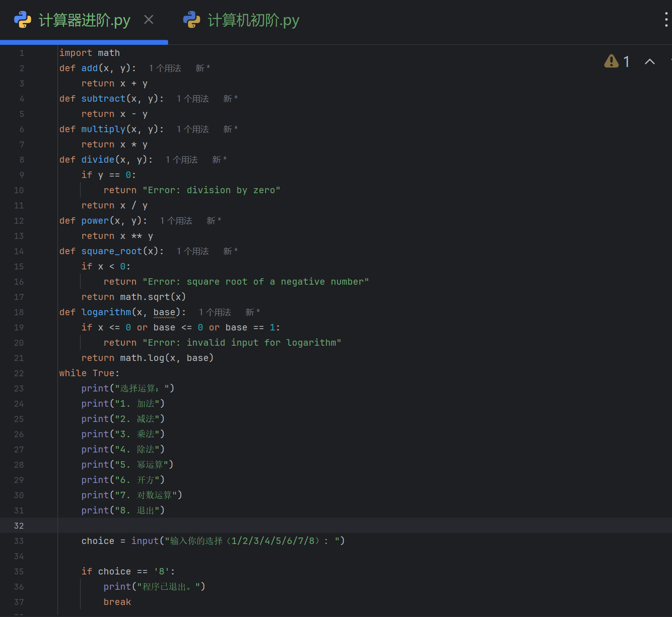Click the math.sqrt(x) return statement

(133, 297)
